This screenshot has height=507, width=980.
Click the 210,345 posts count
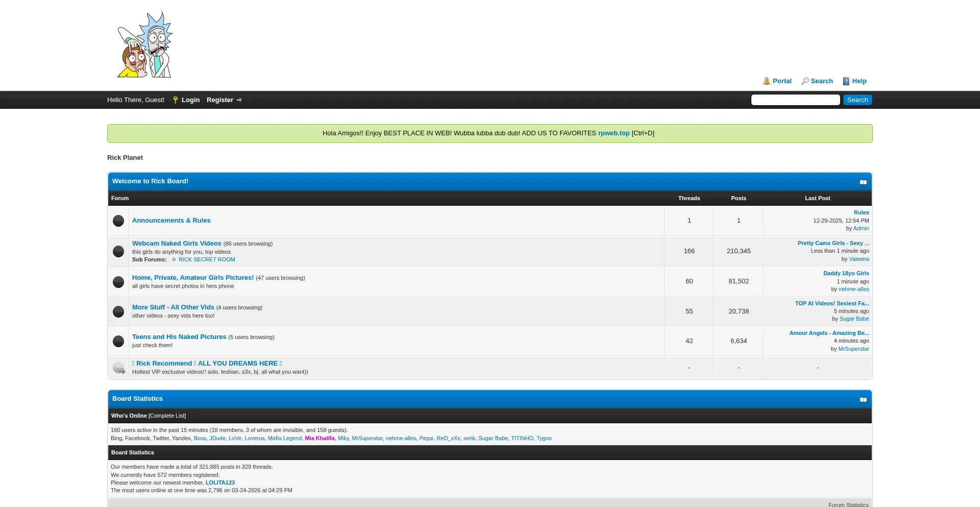(739, 251)
